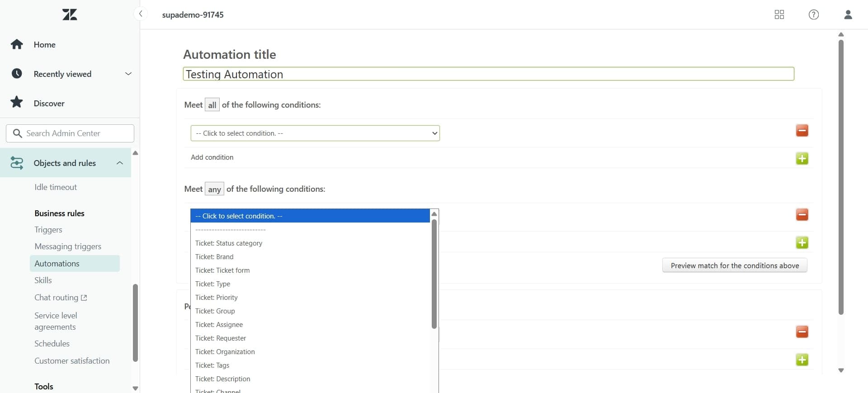Image resolution: width=868 pixels, height=393 pixels.
Task: Open the help question mark icon
Action: click(813, 14)
